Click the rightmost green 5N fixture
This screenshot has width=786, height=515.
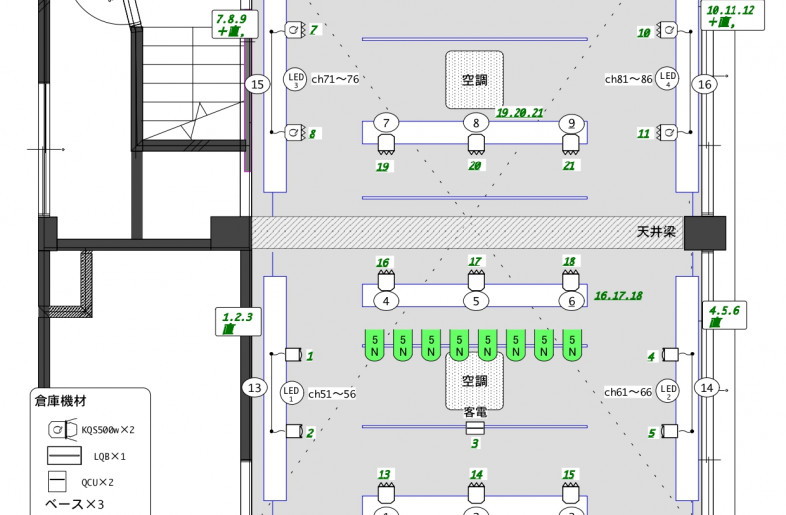[572, 345]
